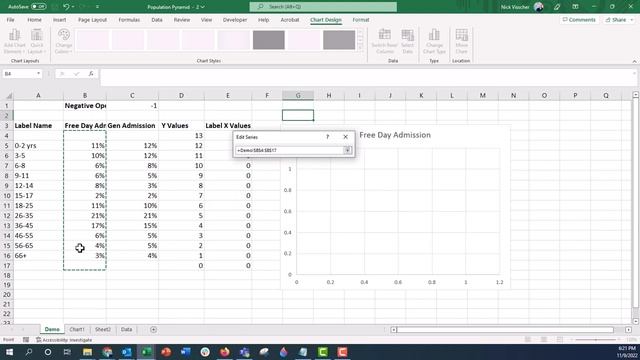Collapse the ribbon with the chevron
Viewport: 640px width, 360px height.
click(x=634, y=61)
